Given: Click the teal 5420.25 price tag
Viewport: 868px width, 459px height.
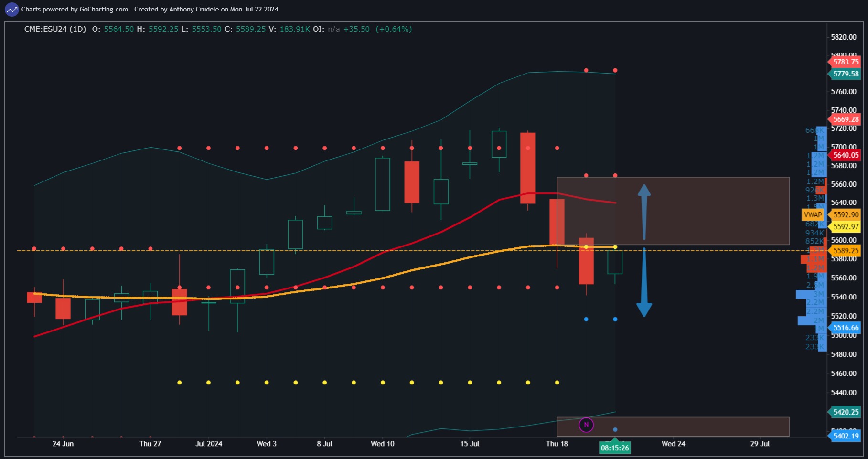Looking at the screenshot, I should click(844, 412).
